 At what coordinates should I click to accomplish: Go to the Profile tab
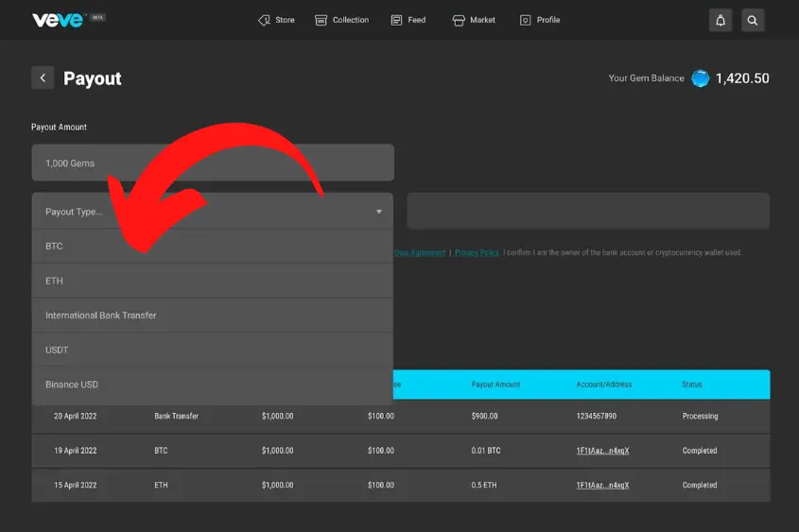coord(548,20)
